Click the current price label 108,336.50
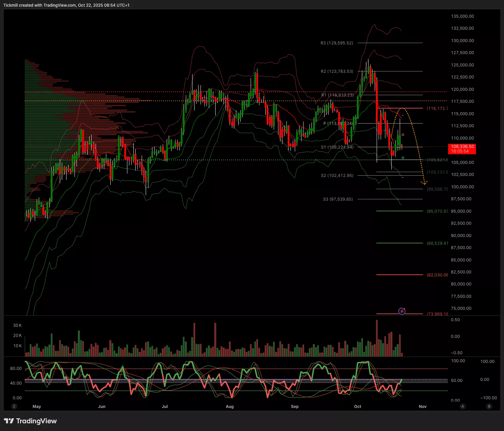This screenshot has height=431, width=504. 462,149
